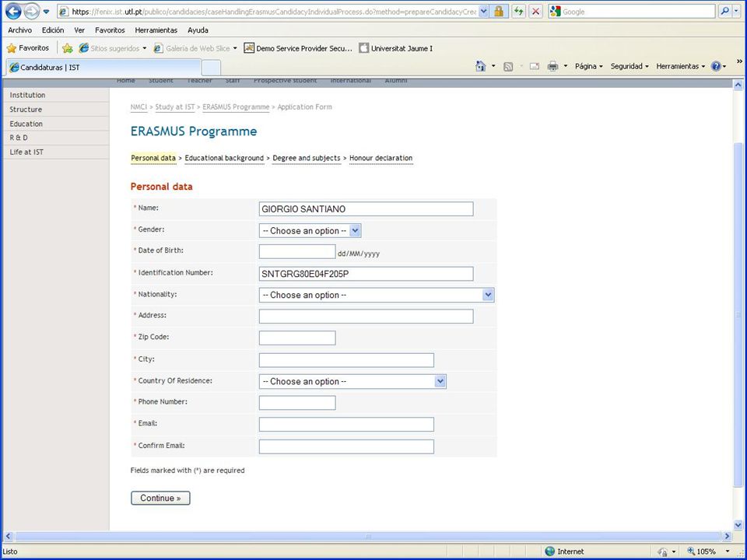Click the green Refresh arrows icon
The height and width of the screenshot is (560, 747).
(x=518, y=12)
